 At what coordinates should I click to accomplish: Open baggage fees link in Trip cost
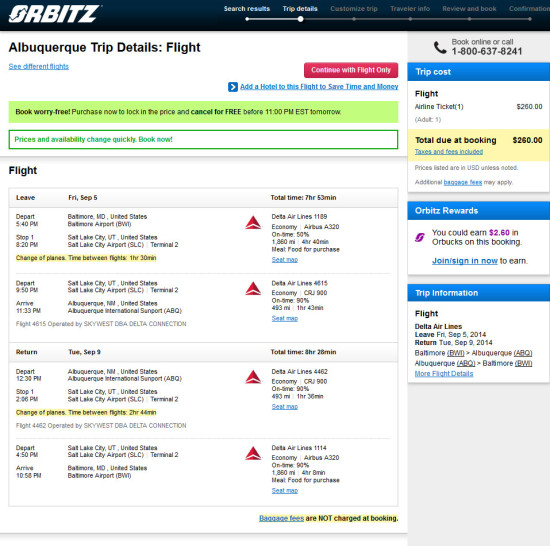click(x=463, y=182)
